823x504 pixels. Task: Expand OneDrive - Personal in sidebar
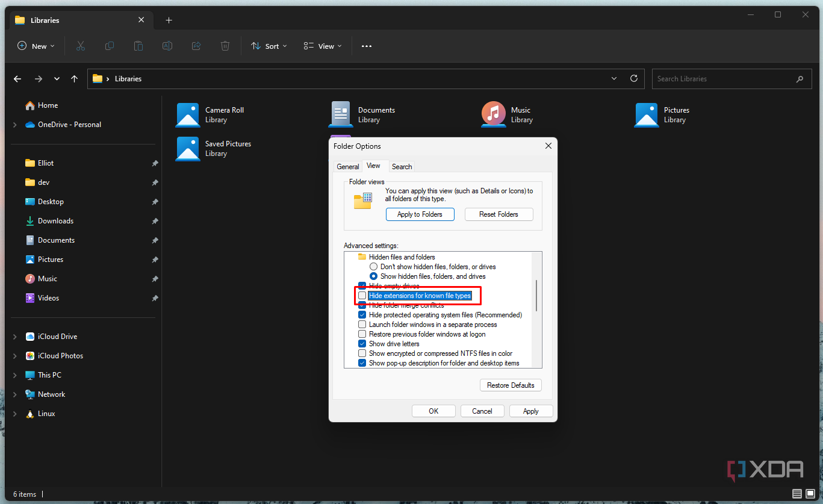pos(15,125)
